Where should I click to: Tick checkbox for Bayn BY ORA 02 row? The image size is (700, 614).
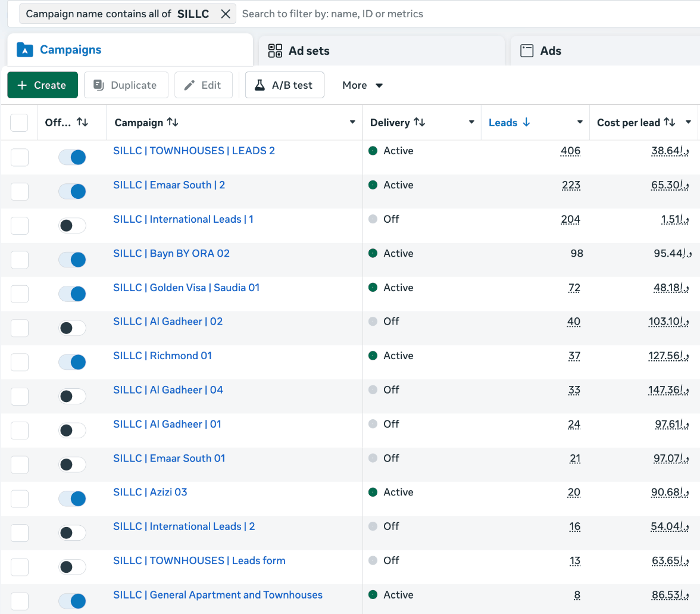[20, 260]
